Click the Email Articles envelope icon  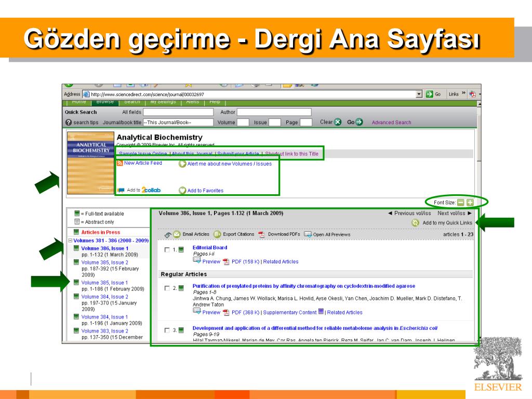[177, 234]
